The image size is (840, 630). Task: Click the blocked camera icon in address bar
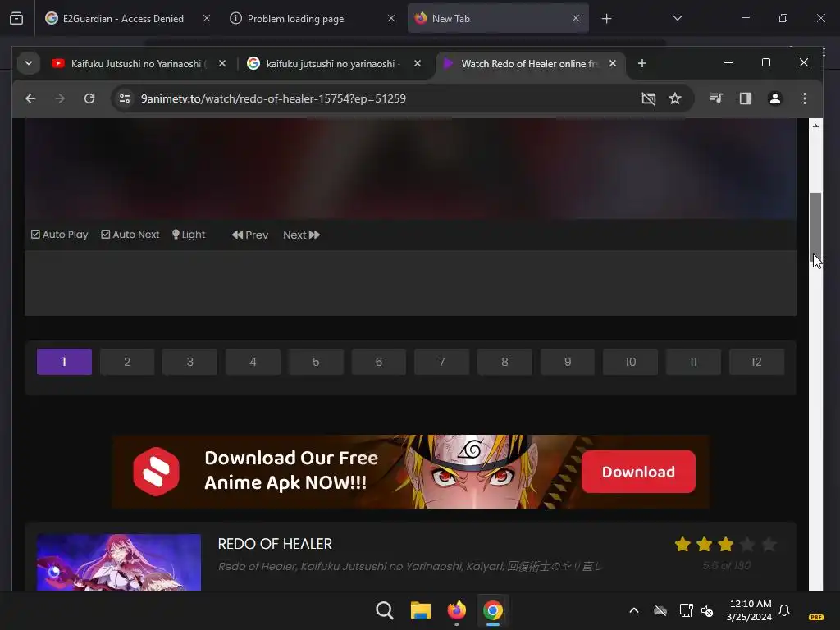pyautogui.click(x=648, y=98)
